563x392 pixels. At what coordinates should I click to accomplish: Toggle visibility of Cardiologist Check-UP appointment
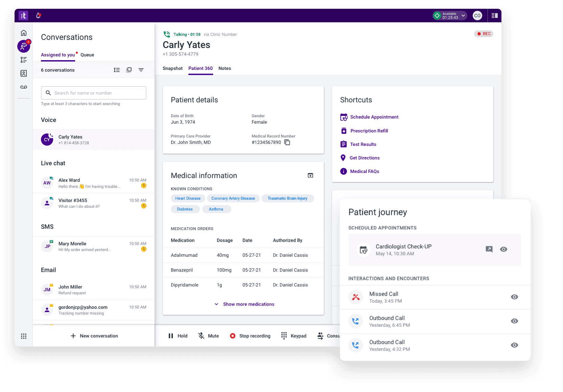point(503,249)
